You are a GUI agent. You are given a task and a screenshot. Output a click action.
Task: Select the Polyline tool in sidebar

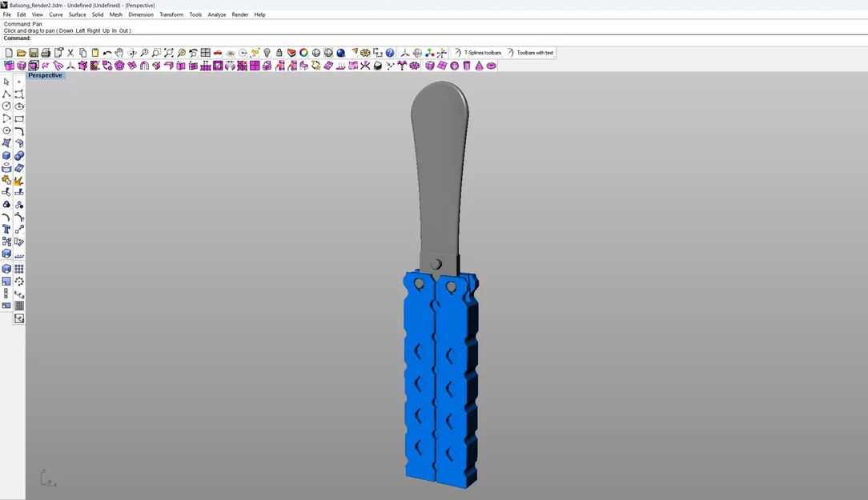pyautogui.click(x=6, y=94)
